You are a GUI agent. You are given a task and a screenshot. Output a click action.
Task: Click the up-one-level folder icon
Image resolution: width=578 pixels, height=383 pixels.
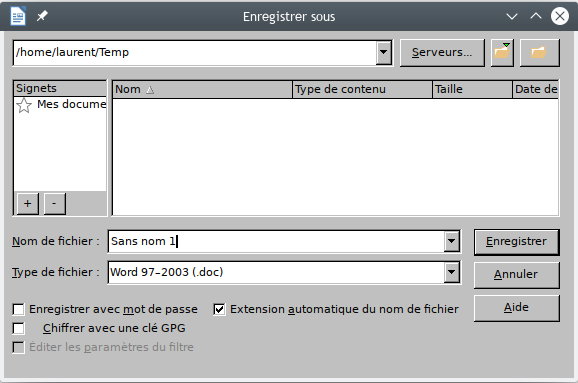(502, 53)
